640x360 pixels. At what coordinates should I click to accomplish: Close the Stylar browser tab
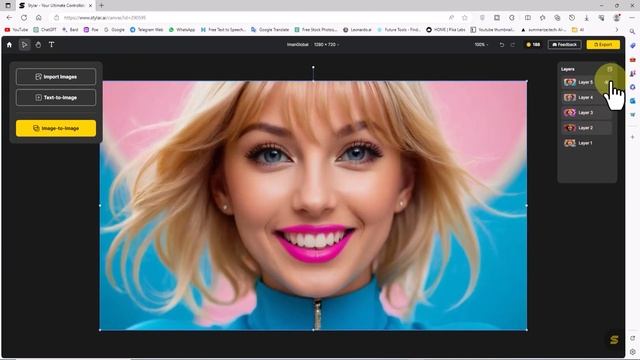coord(90,5)
